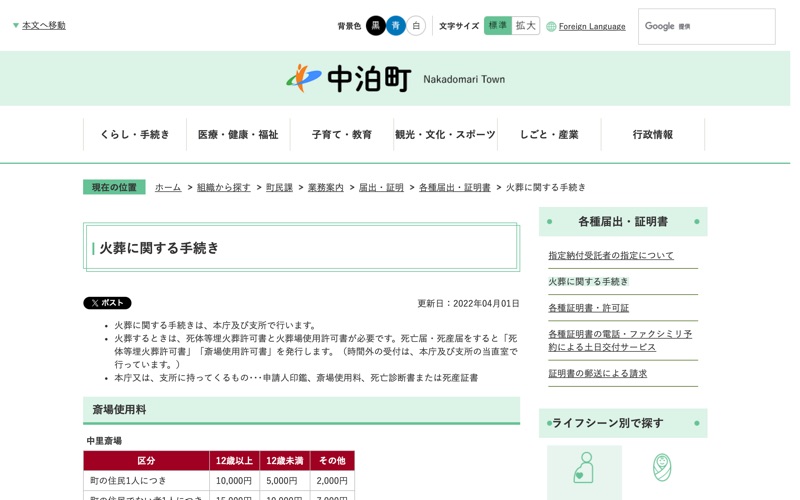Image resolution: width=800 pixels, height=500 pixels.
Task: Set text size to 拡大
Action: (x=526, y=26)
